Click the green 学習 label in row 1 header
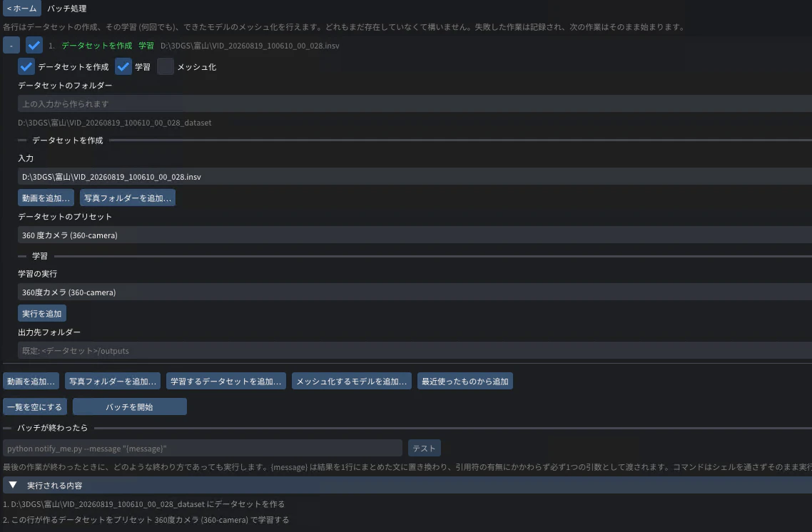 (146, 46)
